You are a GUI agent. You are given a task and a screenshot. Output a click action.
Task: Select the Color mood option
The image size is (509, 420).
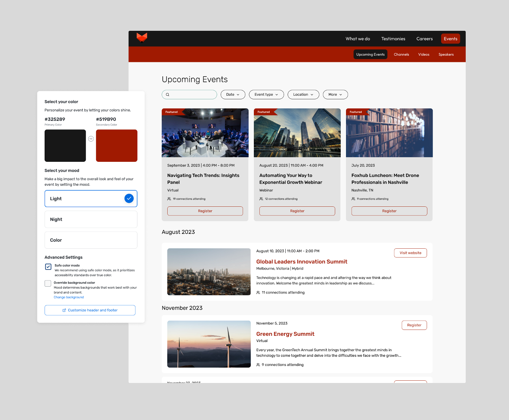pos(91,240)
